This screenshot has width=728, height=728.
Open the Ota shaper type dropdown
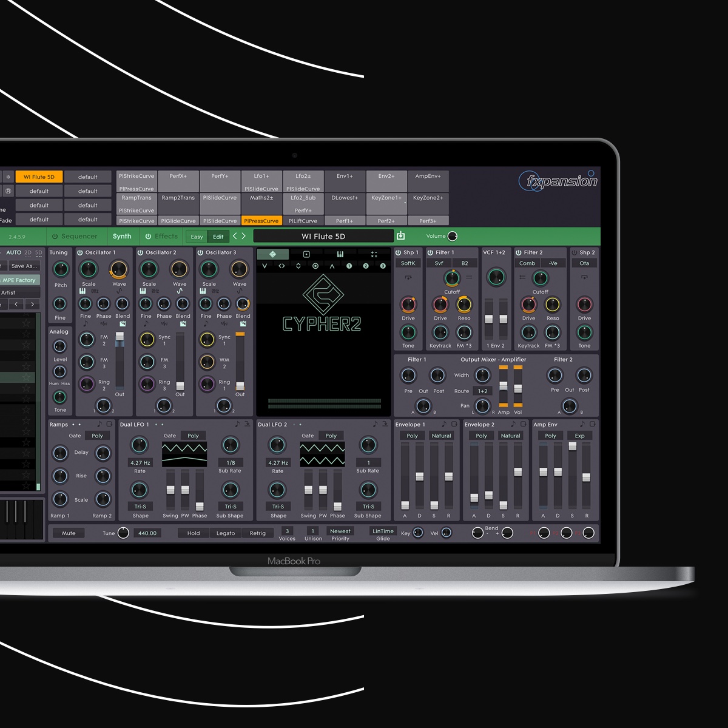pyautogui.click(x=584, y=263)
